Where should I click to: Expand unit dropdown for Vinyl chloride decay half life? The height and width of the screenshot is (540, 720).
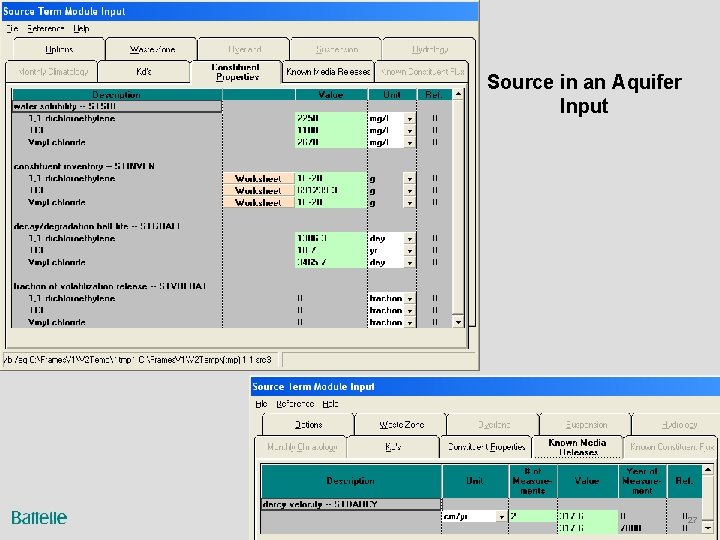[409, 262]
